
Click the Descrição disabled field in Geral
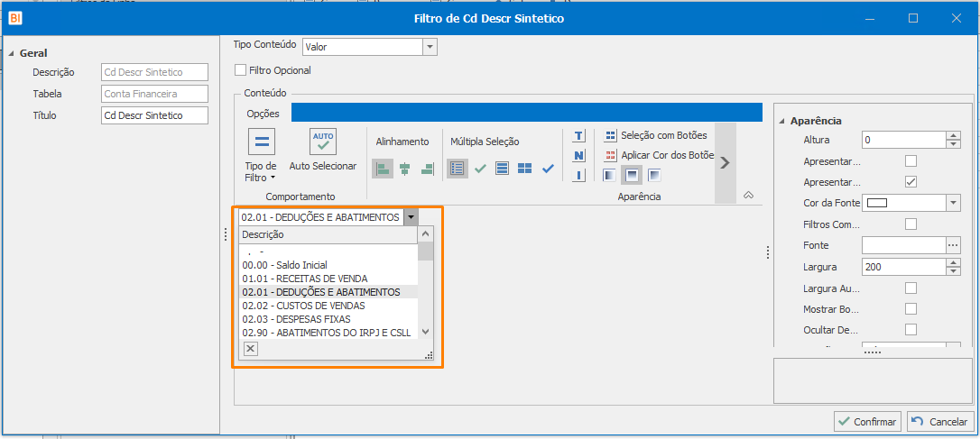coord(154,72)
